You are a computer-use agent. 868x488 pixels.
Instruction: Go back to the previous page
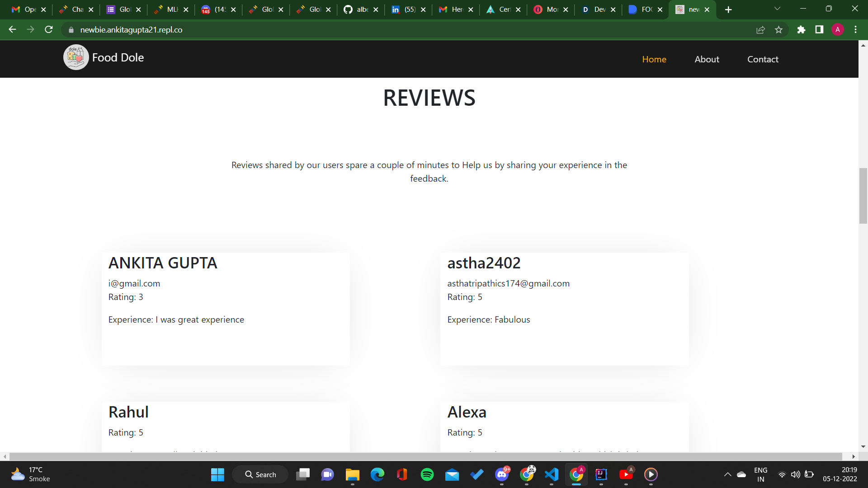(x=12, y=30)
